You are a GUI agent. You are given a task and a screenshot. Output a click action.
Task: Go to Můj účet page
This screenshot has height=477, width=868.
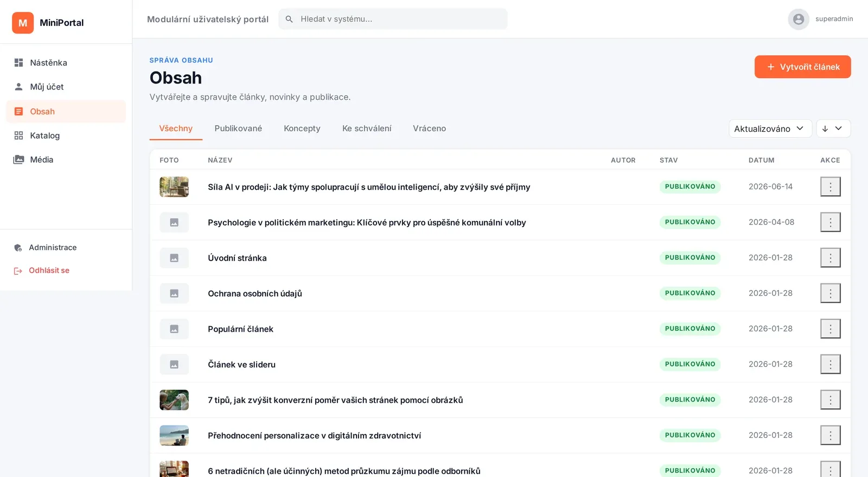pyautogui.click(x=66, y=87)
